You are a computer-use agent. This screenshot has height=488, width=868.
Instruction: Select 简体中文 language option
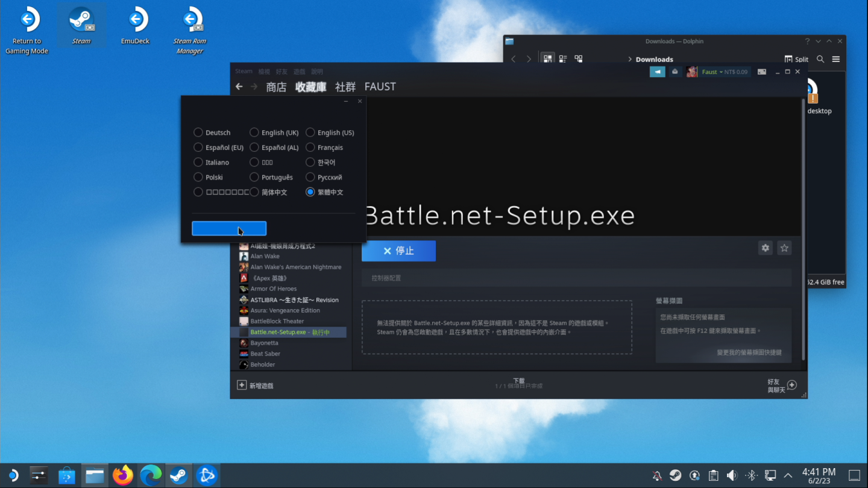(x=269, y=192)
